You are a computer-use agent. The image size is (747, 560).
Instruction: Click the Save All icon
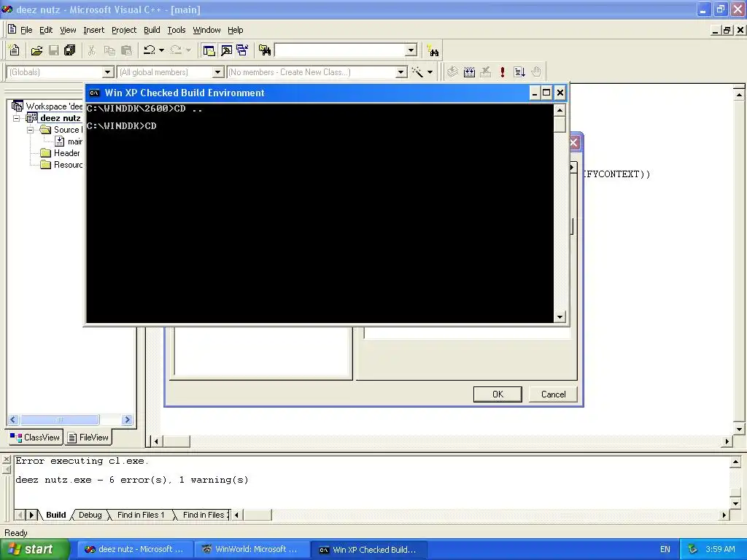[70, 50]
